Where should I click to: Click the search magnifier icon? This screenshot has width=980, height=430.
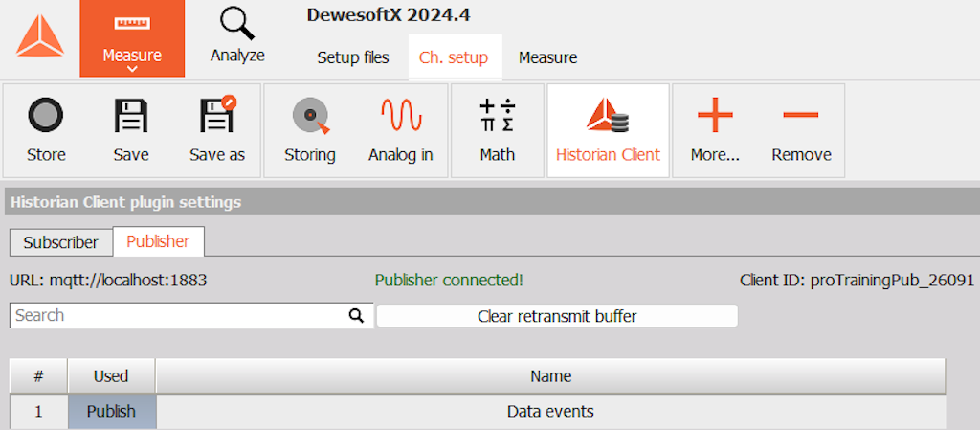click(x=356, y=316)
